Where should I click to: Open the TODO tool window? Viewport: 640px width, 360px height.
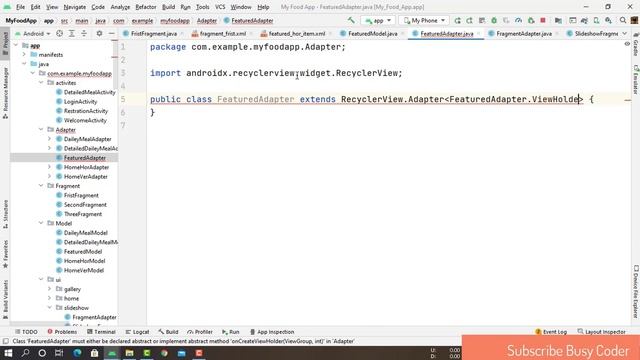click(26, 332)
